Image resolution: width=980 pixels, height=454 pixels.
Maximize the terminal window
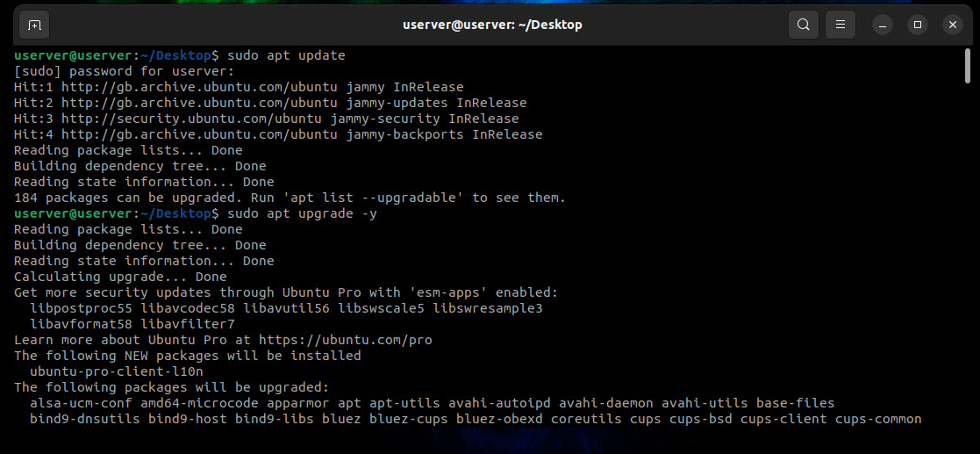[918, 25]
